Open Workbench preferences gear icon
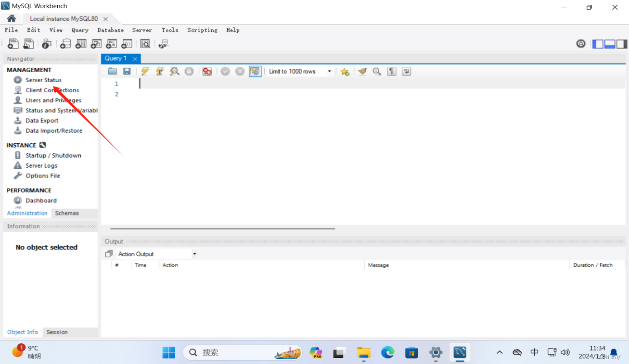 tap(581, 44)
